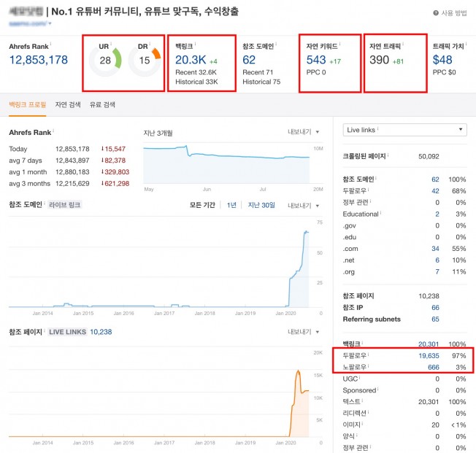Open the 두팔로우 referring domains count 42
The image size is (476, 453).
[435, 191]
